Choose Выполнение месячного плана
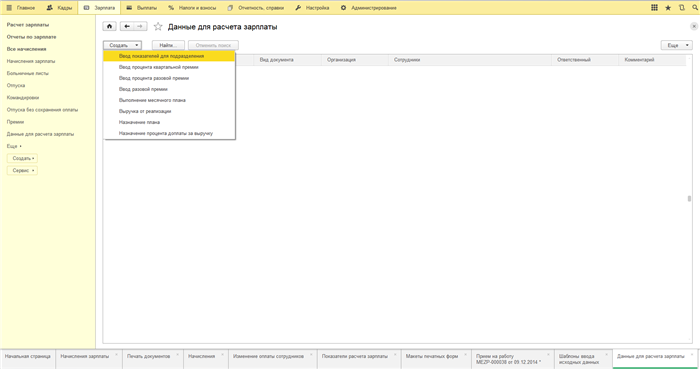This screenshot has width=700, height=369. 169,100
